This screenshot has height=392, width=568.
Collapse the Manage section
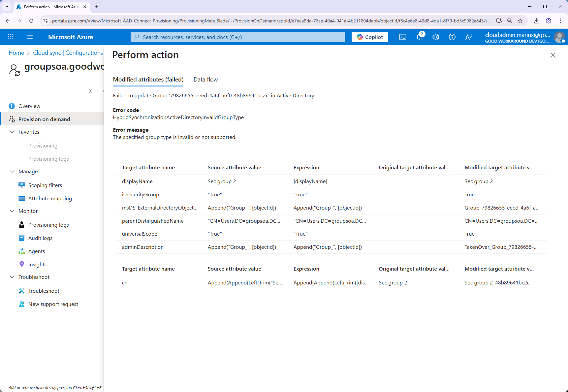(12, 171)
